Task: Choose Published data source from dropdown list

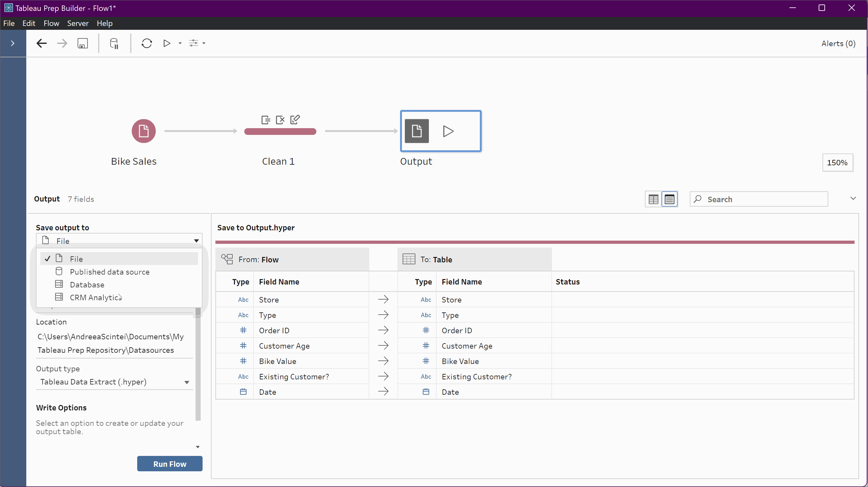Action: click(x=110, y=272)
